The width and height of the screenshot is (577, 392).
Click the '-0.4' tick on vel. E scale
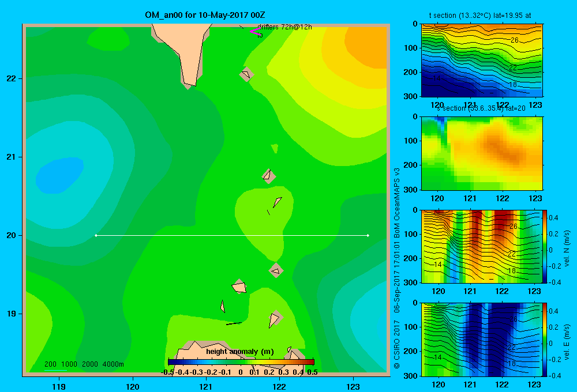[554, 375]
